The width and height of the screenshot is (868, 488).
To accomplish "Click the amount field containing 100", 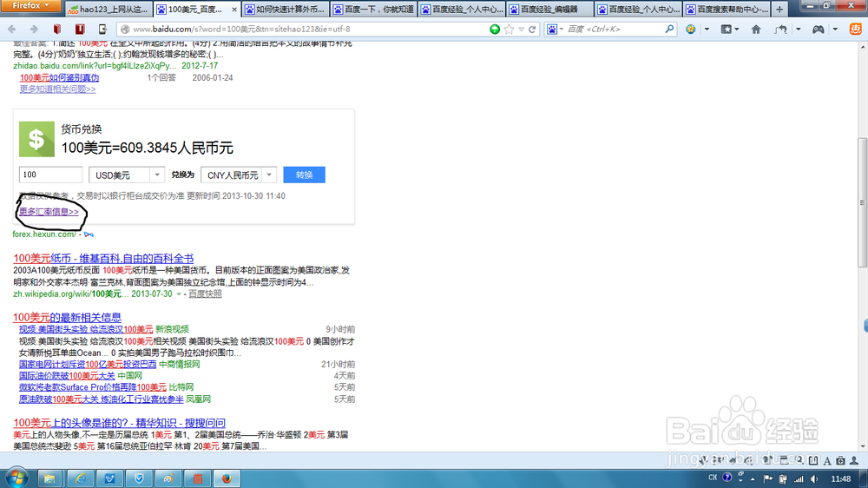I will pyautogui.click(x=50, y=175).
